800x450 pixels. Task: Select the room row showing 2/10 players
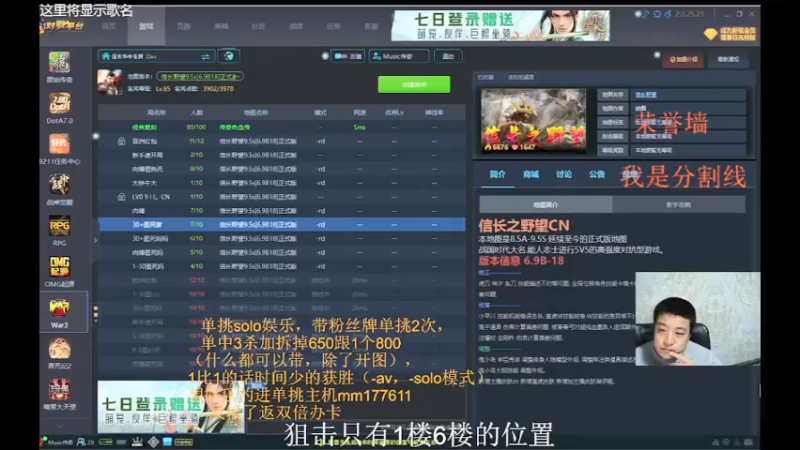(x=282, y=155)
